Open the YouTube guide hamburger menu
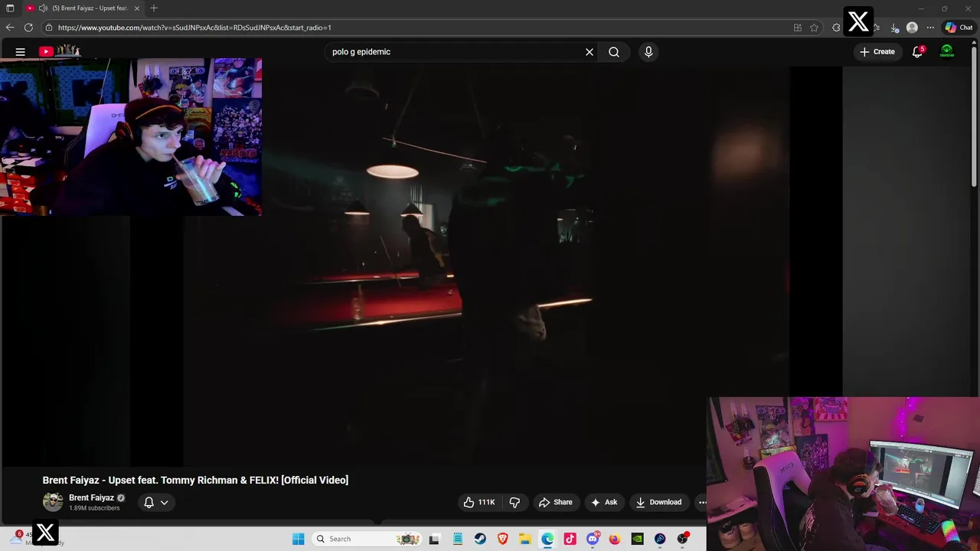The image size is (980, 551). pyautogui.click(x=21, y=52)
